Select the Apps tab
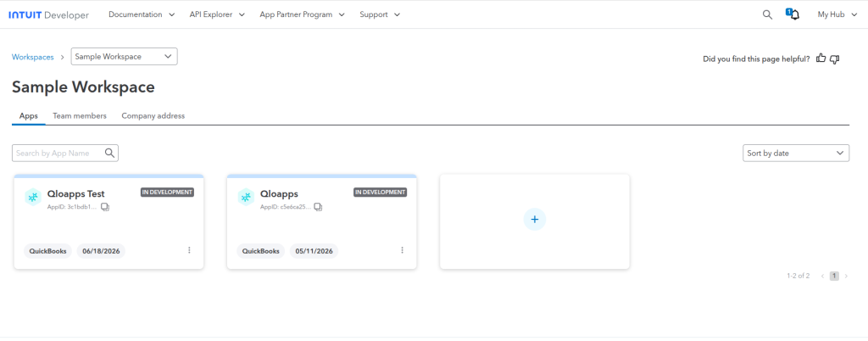 pyautogui.click(x=28, y=115)
